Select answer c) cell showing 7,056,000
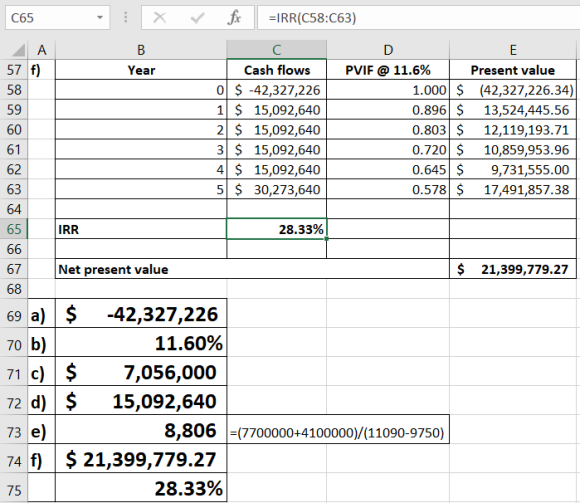Viewport: 580px width, 503px height. (141, 372)
